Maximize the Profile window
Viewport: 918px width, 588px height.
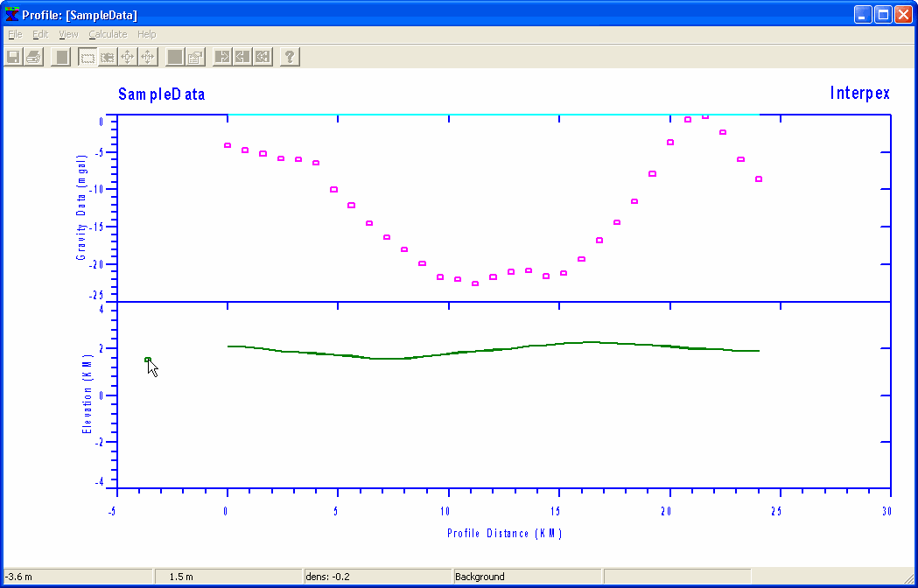click(883, 15)
